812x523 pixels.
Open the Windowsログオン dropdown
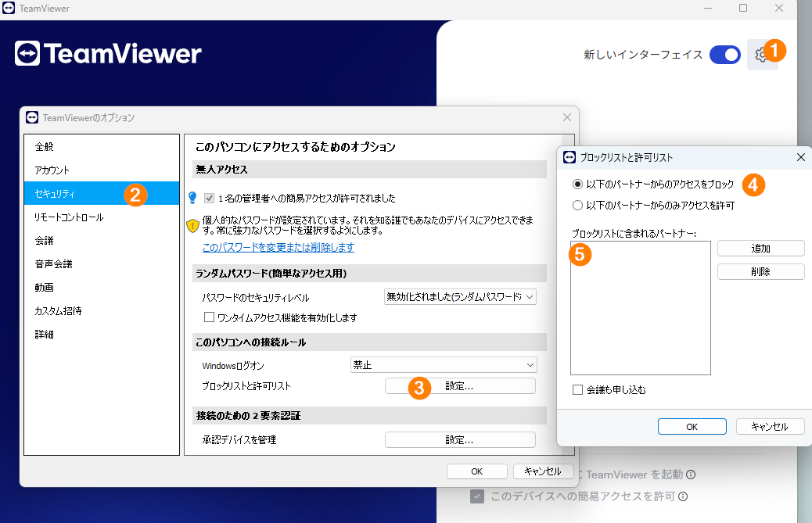(x=444, y=365)
